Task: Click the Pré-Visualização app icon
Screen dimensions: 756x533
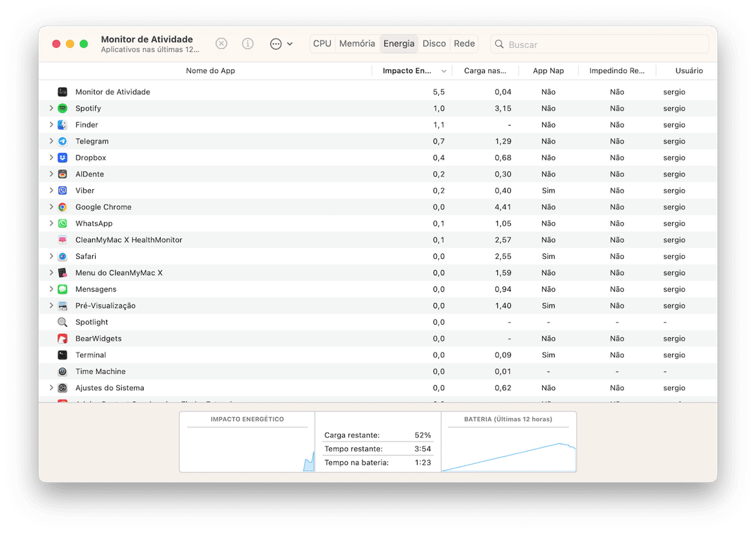Action: coord(62,306)
